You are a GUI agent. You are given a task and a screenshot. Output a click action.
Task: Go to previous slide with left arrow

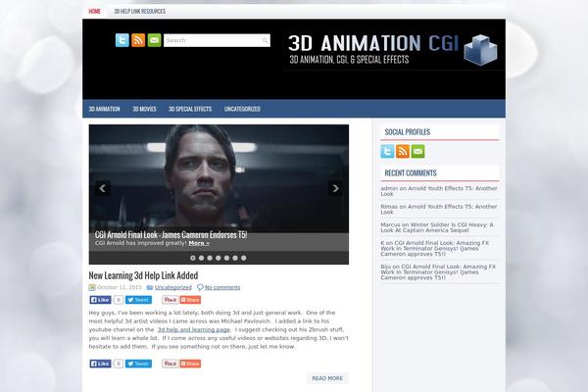pyautogui.click(x=102, y=188)
